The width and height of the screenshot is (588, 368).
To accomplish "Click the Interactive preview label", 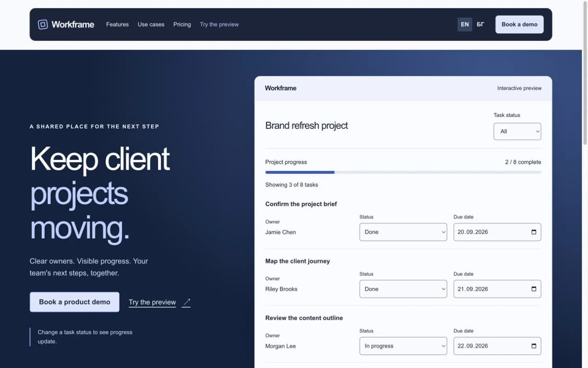I will coord(520,88).
